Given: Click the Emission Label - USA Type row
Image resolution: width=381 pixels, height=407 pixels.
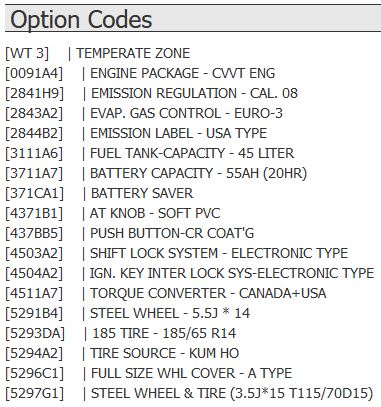Looking at the screenshot, I should pos(136,133).
